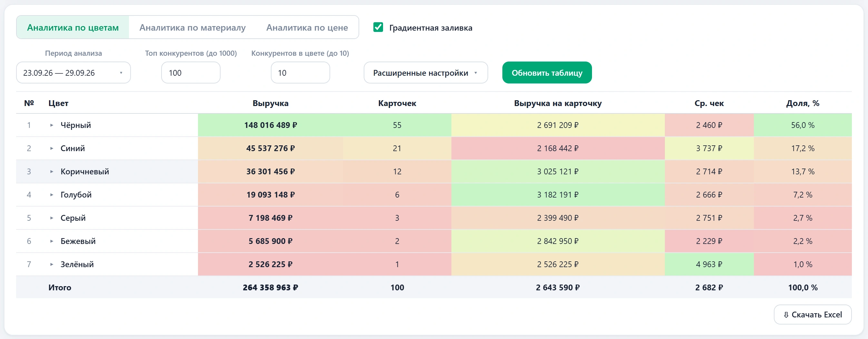Open Аналитика по цене tab
Image resolution: width=868 pixels, height=339 pixels.
[x=307, y=27]
